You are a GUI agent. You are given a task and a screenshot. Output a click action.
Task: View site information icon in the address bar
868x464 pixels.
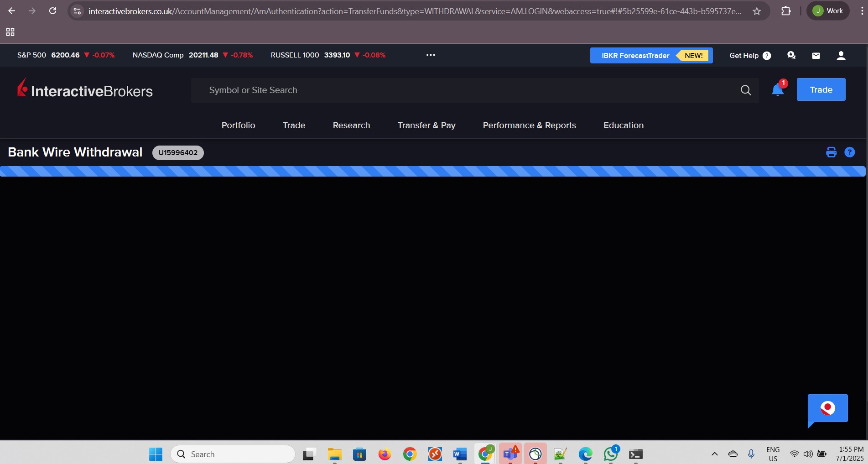[x=77, y=11]
